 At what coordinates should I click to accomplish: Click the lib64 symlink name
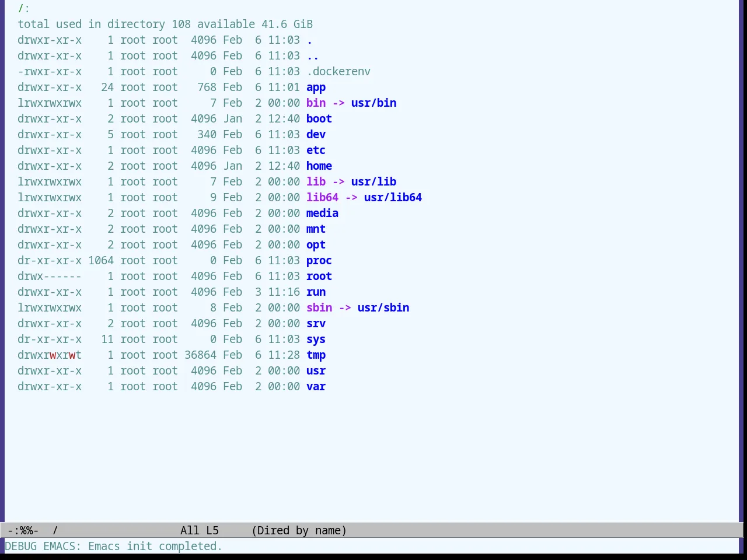[322, 198]
